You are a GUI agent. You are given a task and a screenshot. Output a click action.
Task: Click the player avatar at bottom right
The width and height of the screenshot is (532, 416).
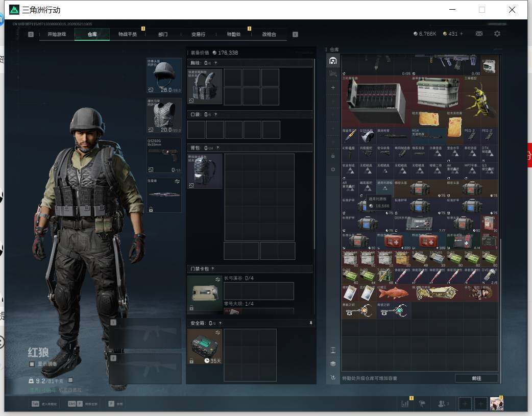click(x=497, y=404)
